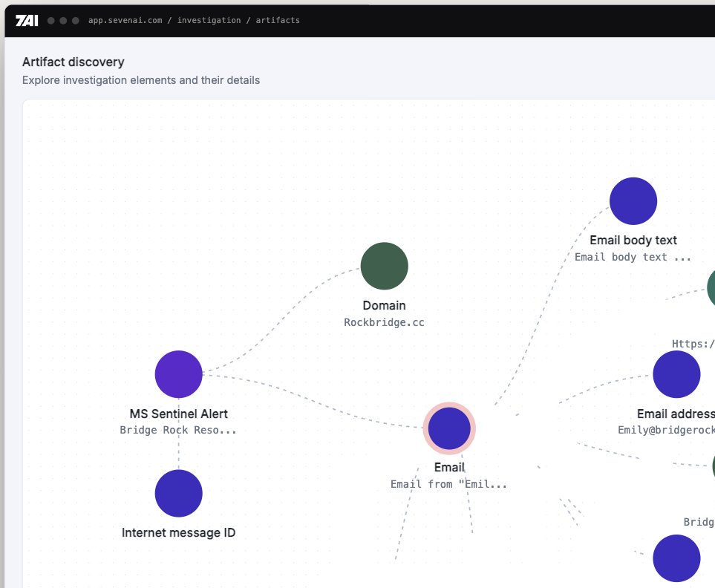Select the green Domain node circle
The image size is (715, 588).
point(384,266)
